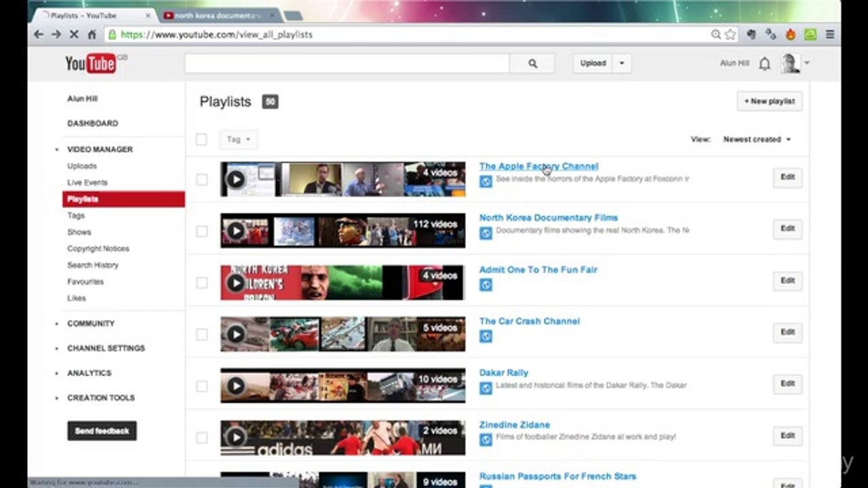Click the Send feedback button
The height and width of the screenshot is (488, 868).
pyautogui.click(x=102, y=431)
